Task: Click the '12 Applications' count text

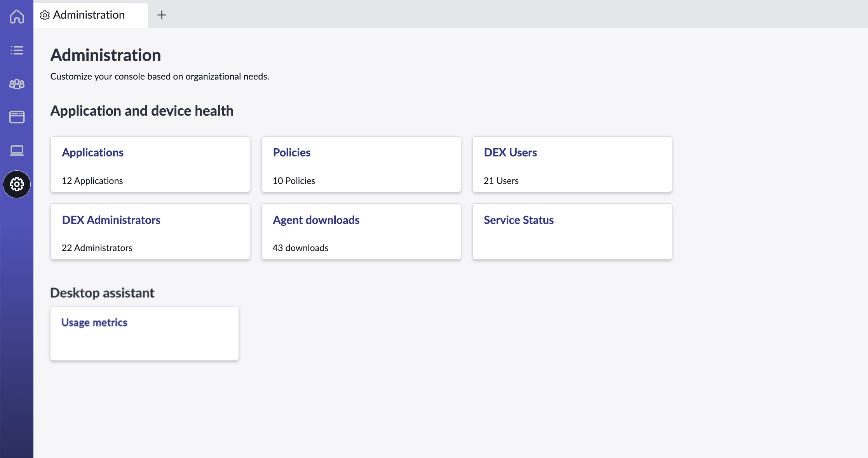Action: (x=92, y=181)
